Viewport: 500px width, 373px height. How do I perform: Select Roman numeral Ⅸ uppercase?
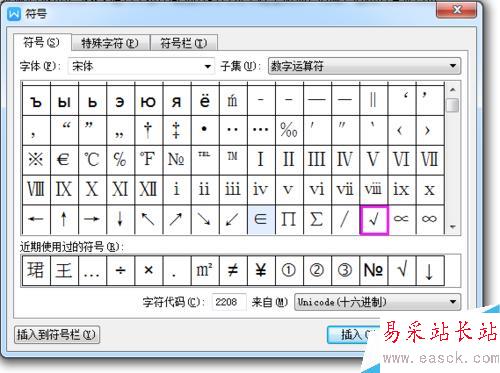coord(64,190)
